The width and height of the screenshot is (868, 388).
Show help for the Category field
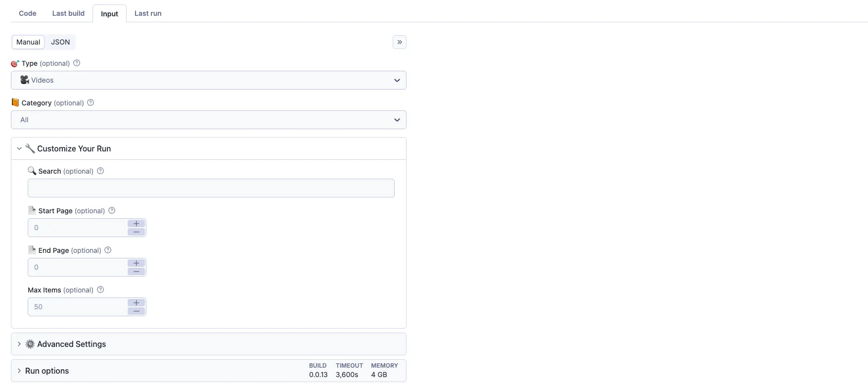(91, 102)
